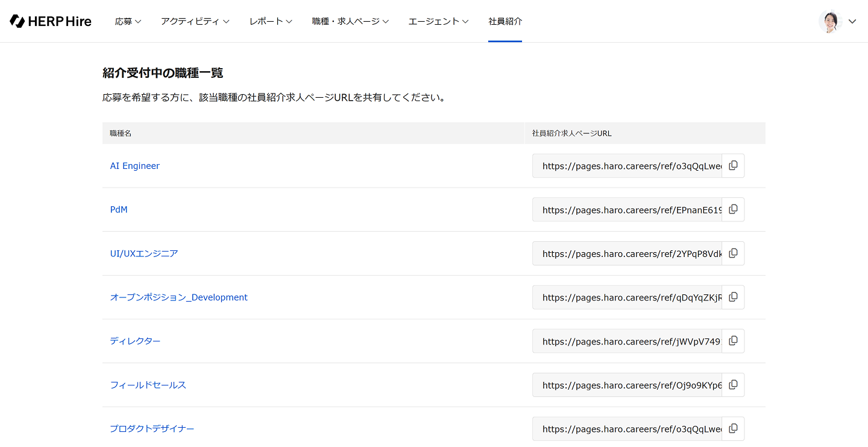Select the 社員紹介 tab
Image resolution: width=868 pixels, height=447 pixels.
[505, 21]
